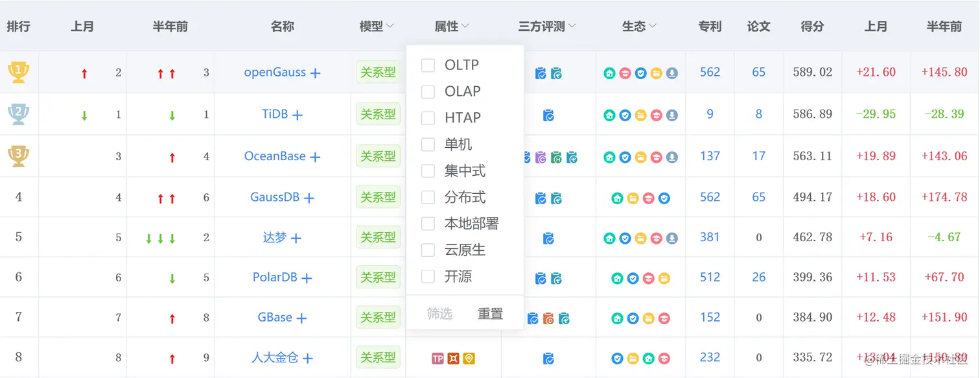This screenshot has width=980, height=378.
Task: Click the yellow folder icon in GaussDB row
Action: point(633,198)
